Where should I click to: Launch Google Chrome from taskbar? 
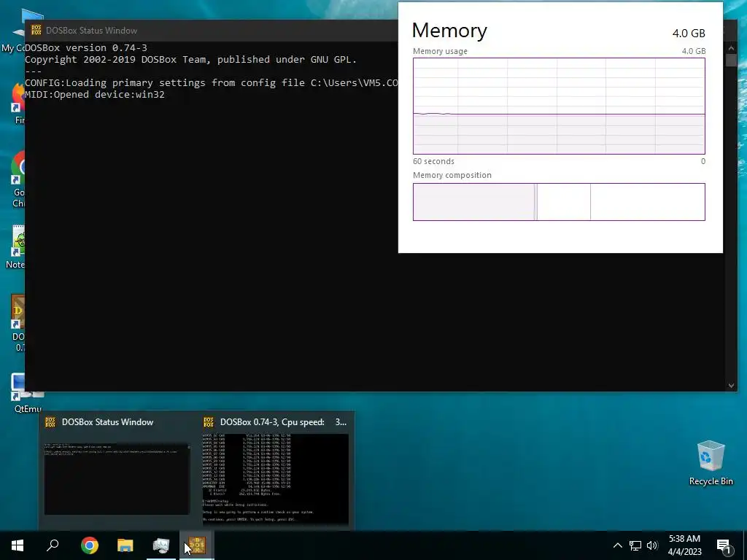[90, 545]
